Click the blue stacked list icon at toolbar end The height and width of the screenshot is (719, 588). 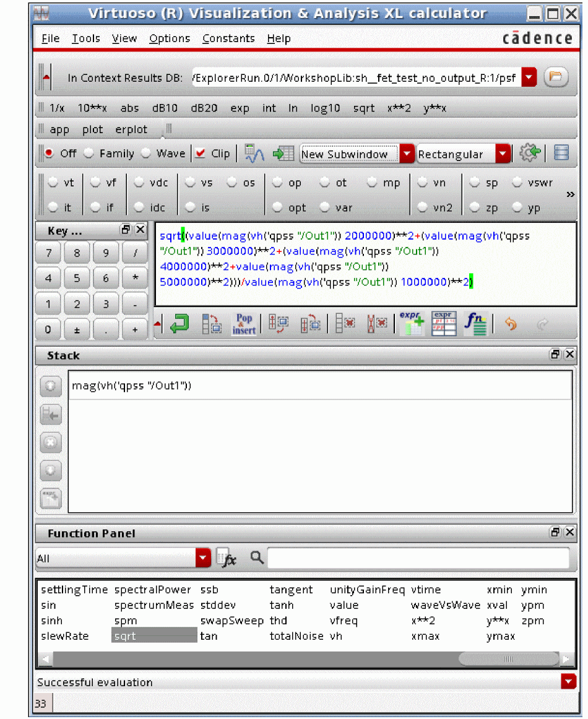click(x=561, y=153)
